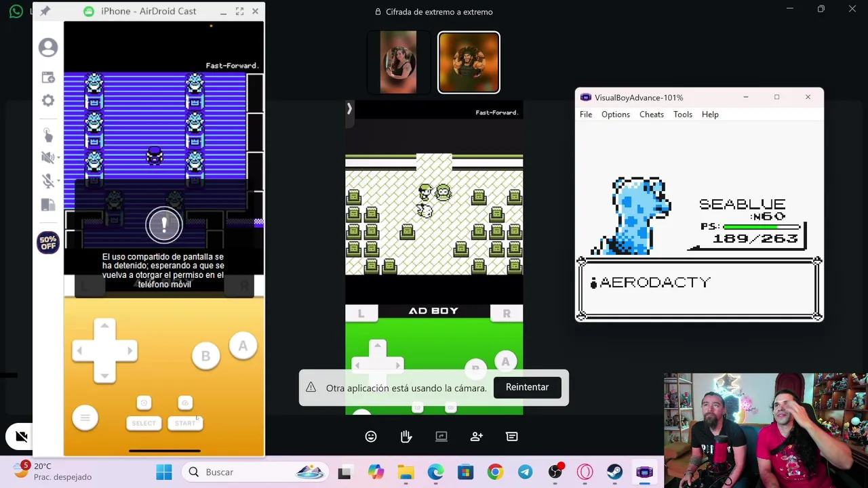The image size is (868, 488).
Task: Click the AERODACTY battle text box
Action: coord(700,289)
